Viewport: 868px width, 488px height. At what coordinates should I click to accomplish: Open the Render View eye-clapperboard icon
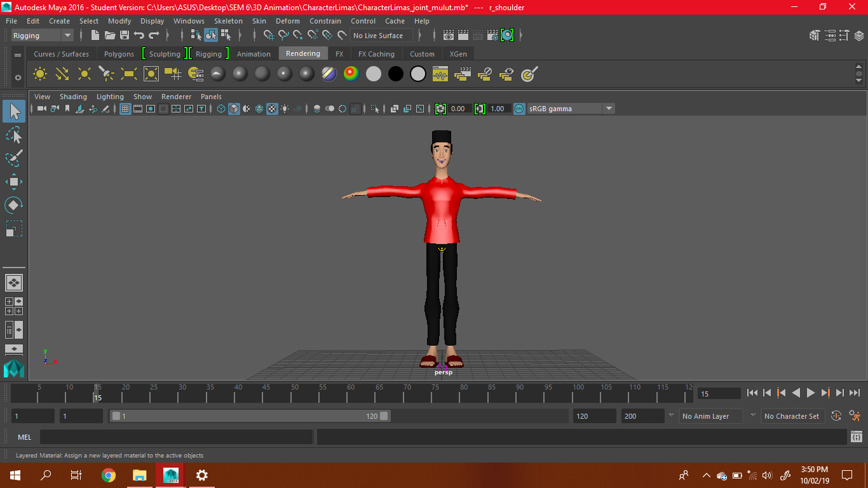[x=449, y=36]
